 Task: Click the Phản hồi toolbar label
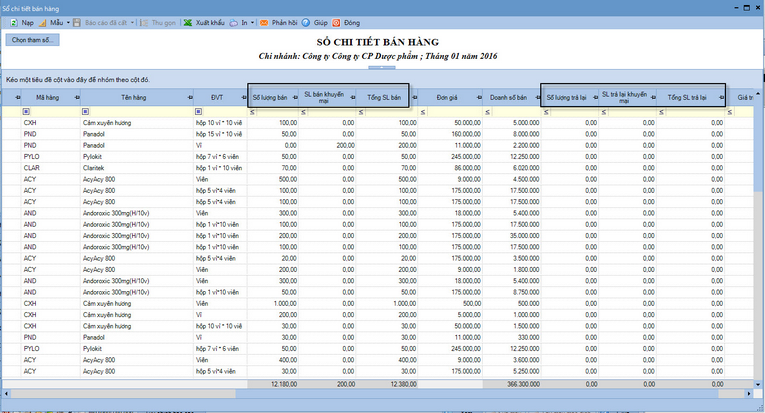pos(284,23)
